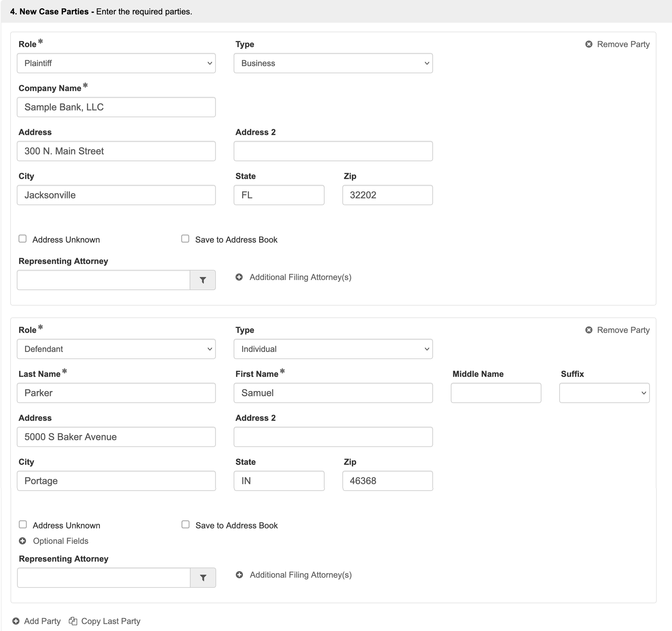The image size is (672, 631).
Task: Click the City field containing Portage
Action: pyautogui.click(x=116, y=481)
